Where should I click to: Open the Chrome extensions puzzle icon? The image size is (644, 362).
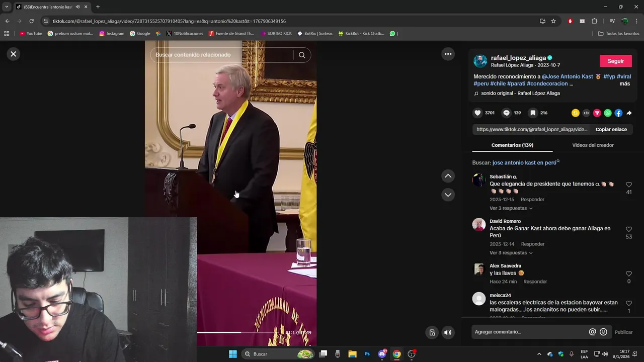tap(594, 21)
